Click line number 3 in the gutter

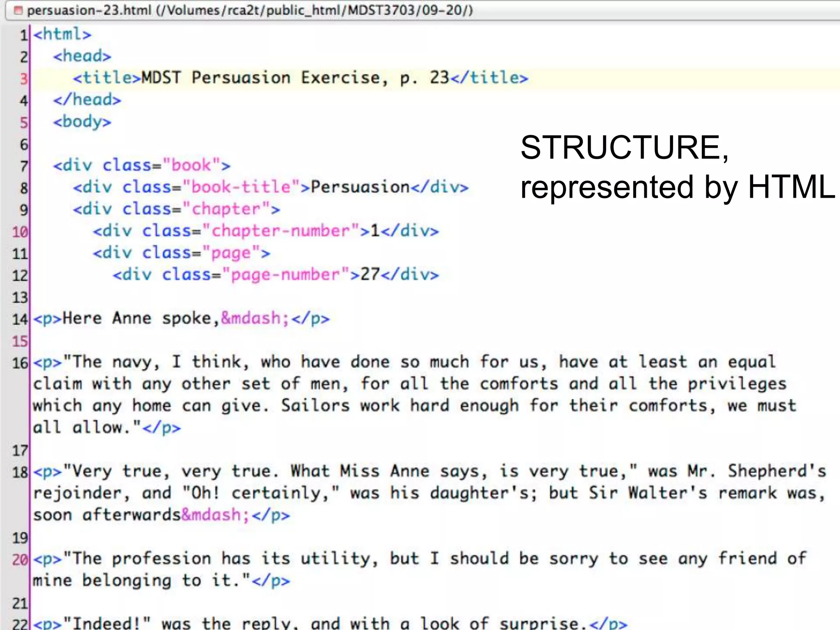point(24,78)
